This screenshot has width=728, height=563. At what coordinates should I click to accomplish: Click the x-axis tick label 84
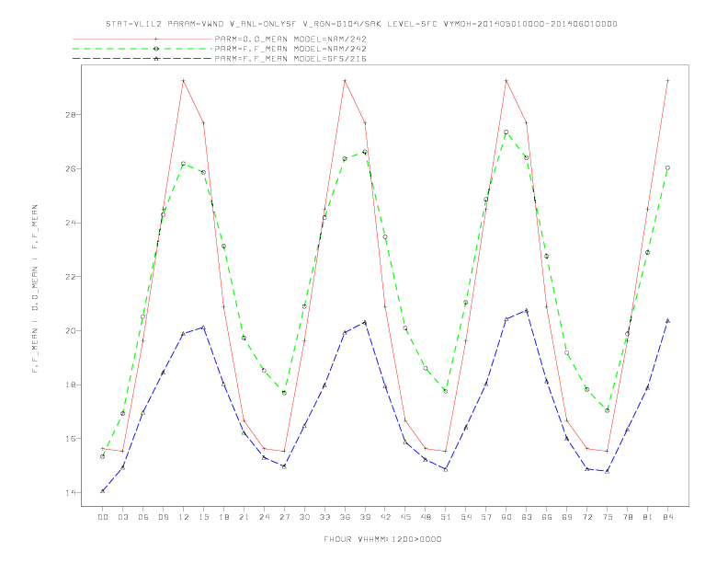(668, 517)
